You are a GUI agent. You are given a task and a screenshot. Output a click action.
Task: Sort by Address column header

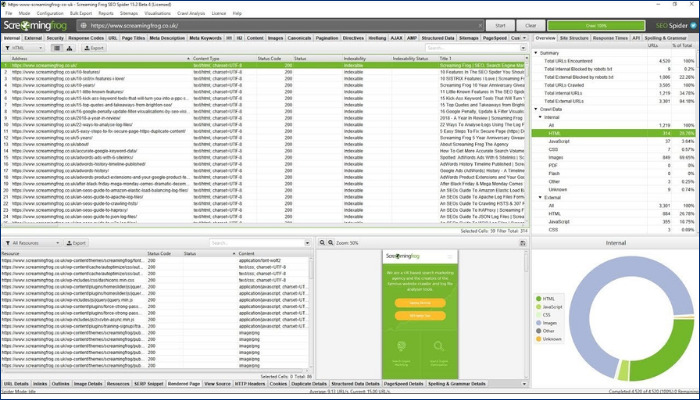[101, 58]
